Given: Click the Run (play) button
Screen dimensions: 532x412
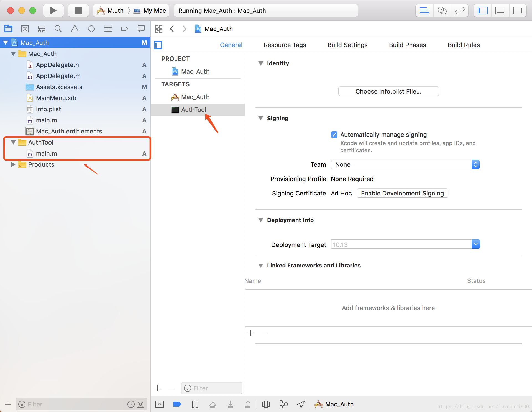Looking at the screenshot, I should point(53,11).
